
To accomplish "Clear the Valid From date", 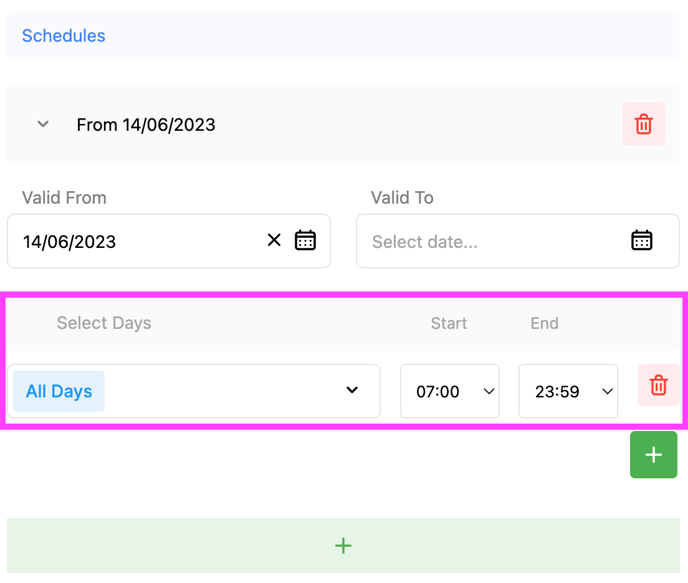I will pos(274,240).
